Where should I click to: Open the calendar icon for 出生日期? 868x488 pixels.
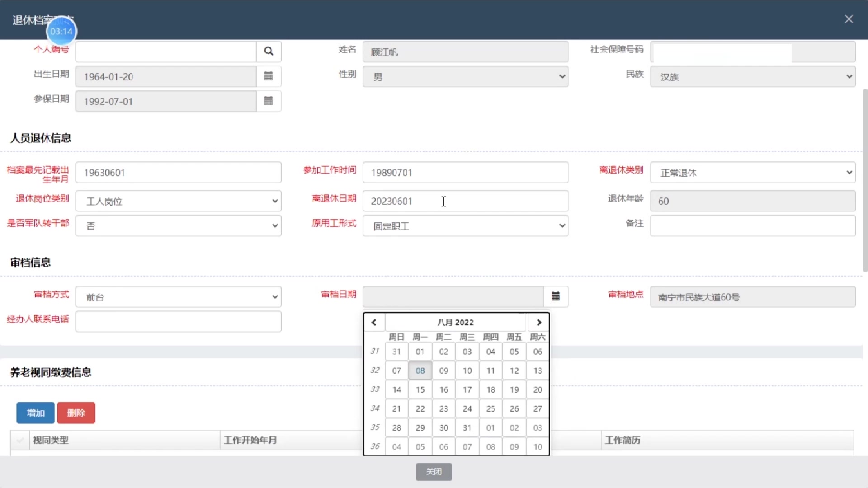[269, 76]
